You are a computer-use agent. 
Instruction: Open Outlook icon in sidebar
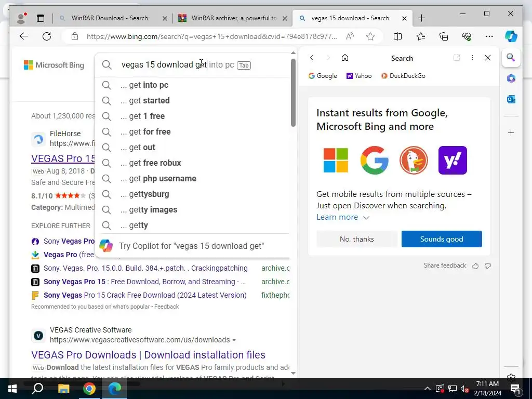coord(511,99)
